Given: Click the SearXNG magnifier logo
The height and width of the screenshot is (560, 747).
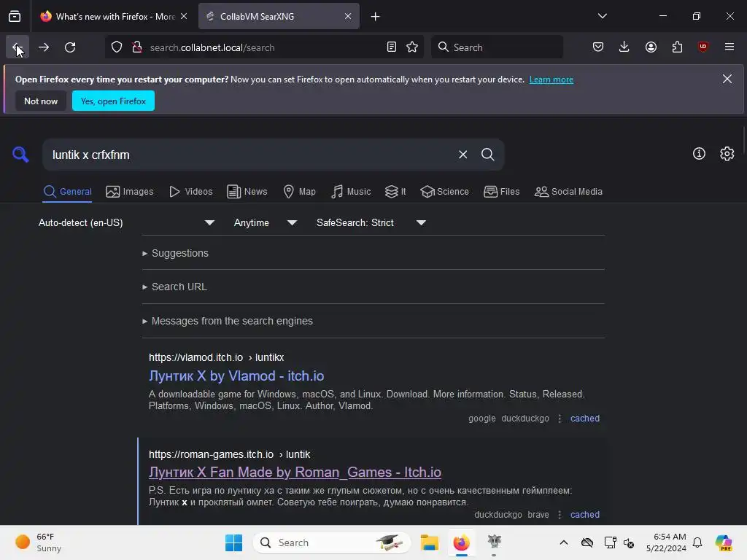Looking at the screenshot, I should pos(20,155).
